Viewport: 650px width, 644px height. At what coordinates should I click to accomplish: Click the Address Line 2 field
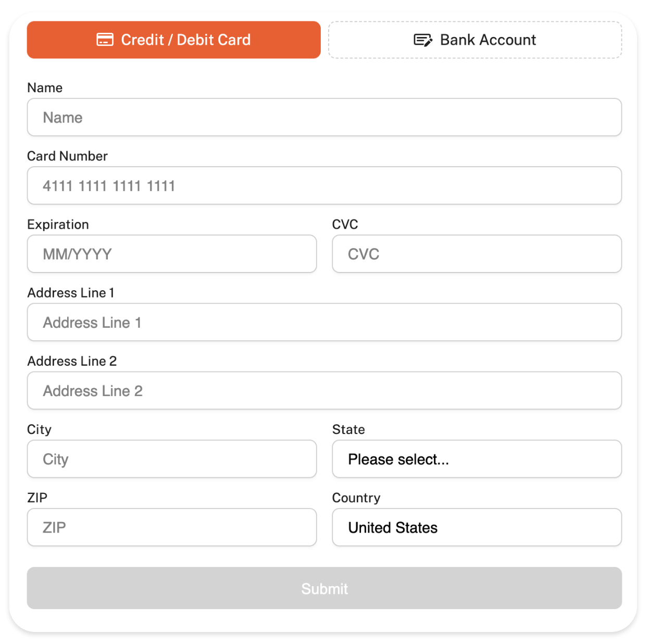(324, 390)
